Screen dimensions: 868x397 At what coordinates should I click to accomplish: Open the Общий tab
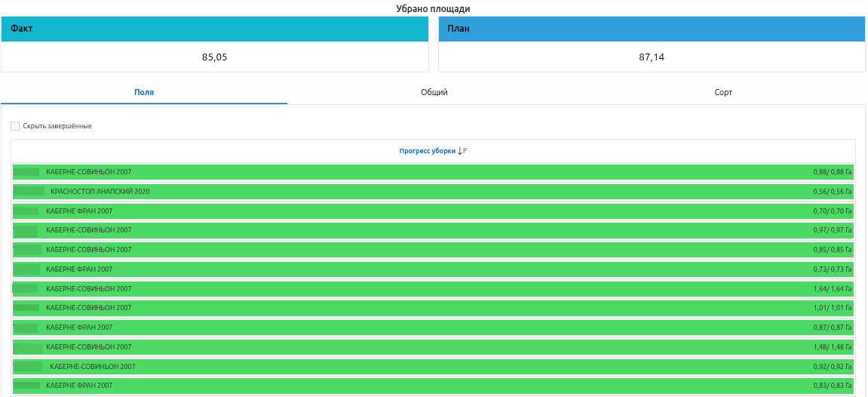click(x=434, y=92)
